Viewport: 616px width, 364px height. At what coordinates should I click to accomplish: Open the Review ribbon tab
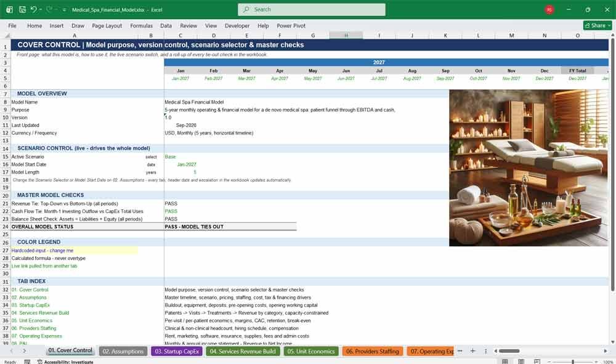click(x=188, y=25)
